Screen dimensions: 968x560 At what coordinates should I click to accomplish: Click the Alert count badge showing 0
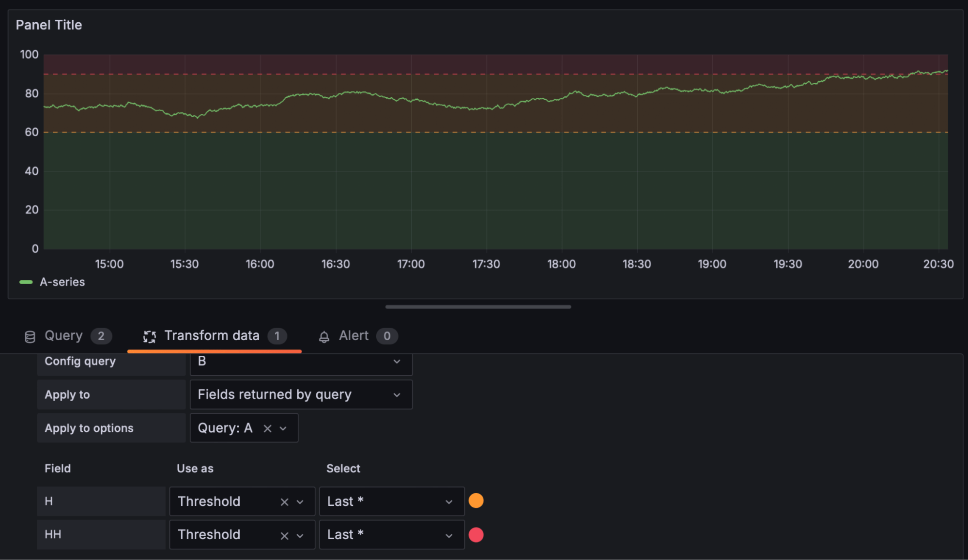[x=387, y=336]
